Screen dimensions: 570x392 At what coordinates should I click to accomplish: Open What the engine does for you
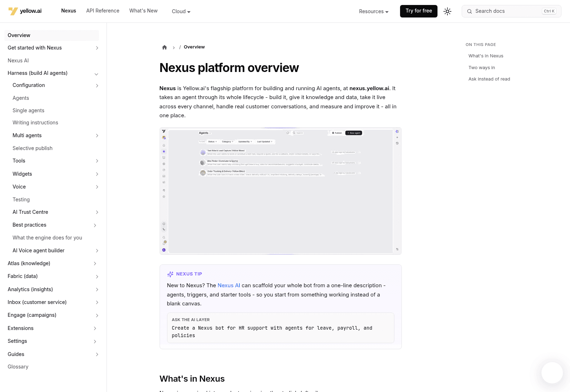(x=47, y=238)
